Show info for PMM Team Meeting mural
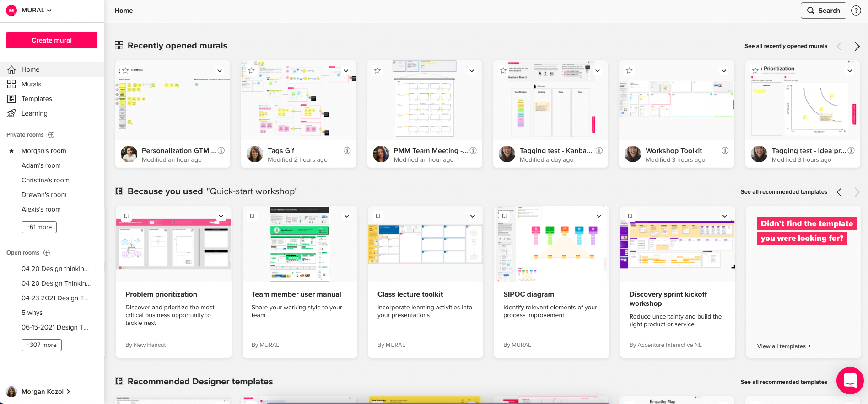This screenshot has height=404, width=868. pyautogui.click(x=474, y=150)
